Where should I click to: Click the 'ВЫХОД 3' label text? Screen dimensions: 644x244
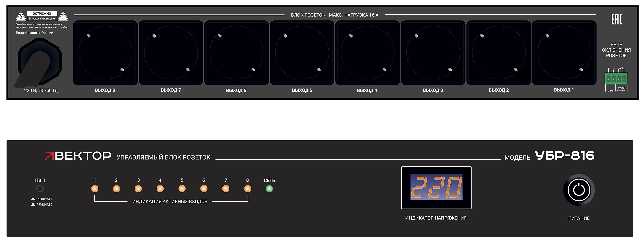coord(433,90)
